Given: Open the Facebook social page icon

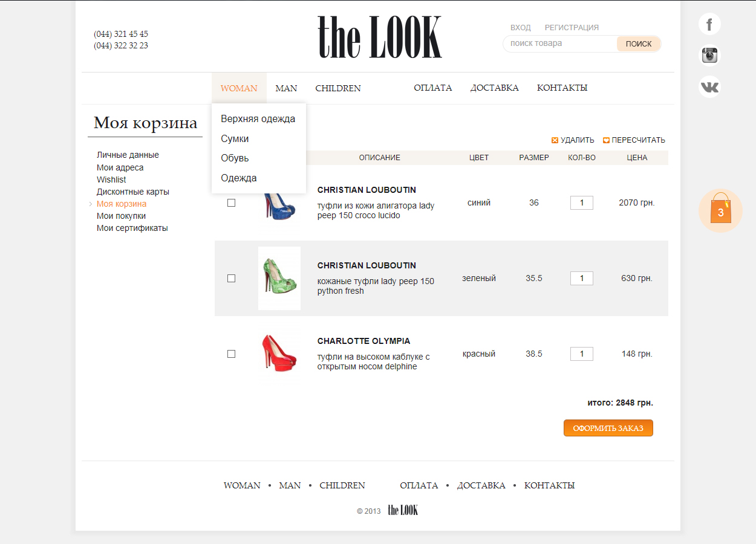Looking at the screenshot, I should (709, 24).
